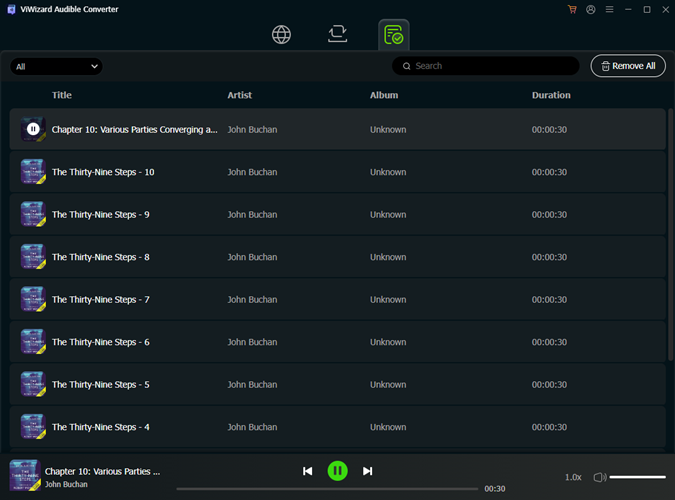Click the Album column header
The image size is (675, 500).
coord(384,95)
